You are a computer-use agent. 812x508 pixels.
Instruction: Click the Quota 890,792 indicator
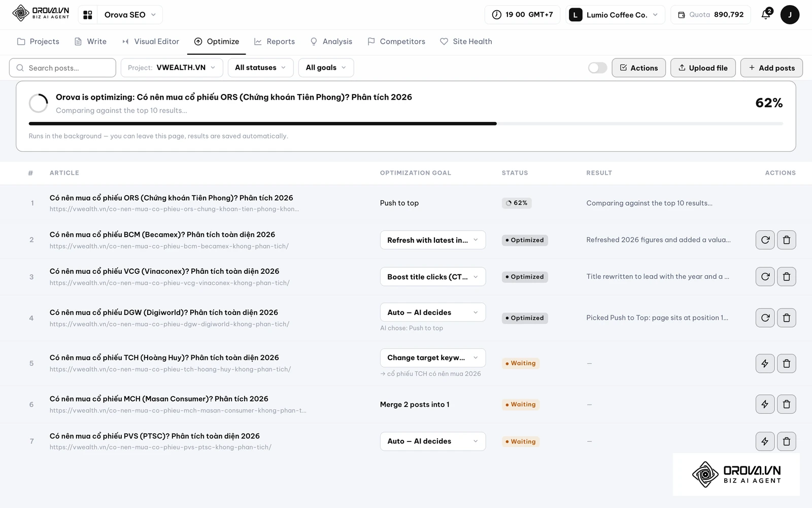710,15
